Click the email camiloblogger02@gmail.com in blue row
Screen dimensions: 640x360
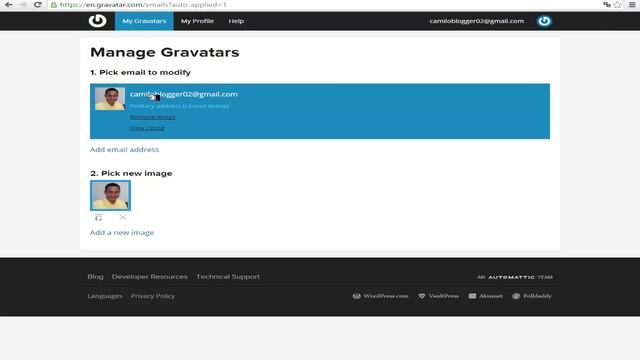(184, 94)
